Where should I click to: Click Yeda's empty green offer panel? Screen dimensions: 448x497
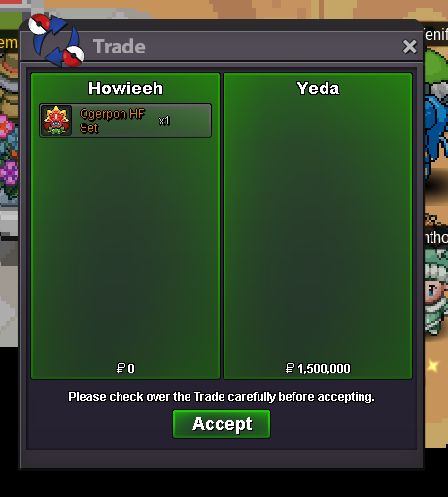[318, 226]
